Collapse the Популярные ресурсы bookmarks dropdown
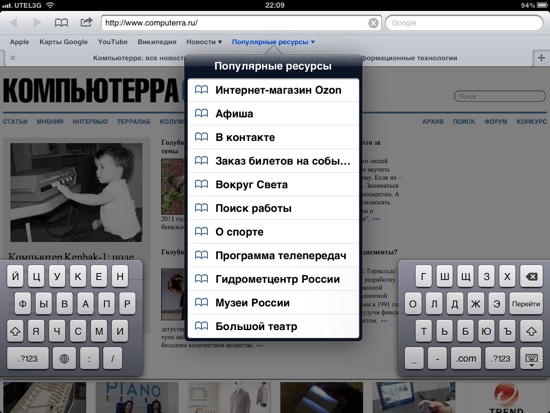The width and height of the screenshot is (550, 413). click(273, 42)
